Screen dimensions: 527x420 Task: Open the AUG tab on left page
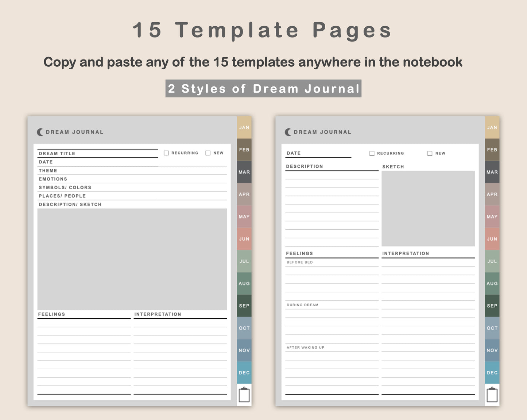[244, 283]
